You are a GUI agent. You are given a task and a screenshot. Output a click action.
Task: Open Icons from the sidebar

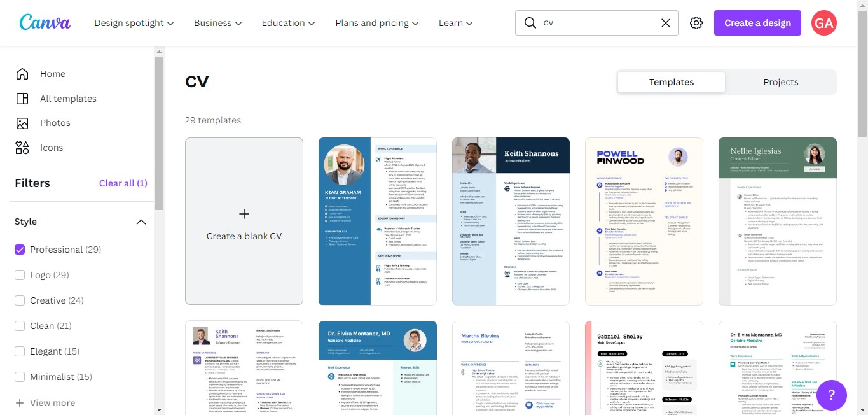[51, 148]
